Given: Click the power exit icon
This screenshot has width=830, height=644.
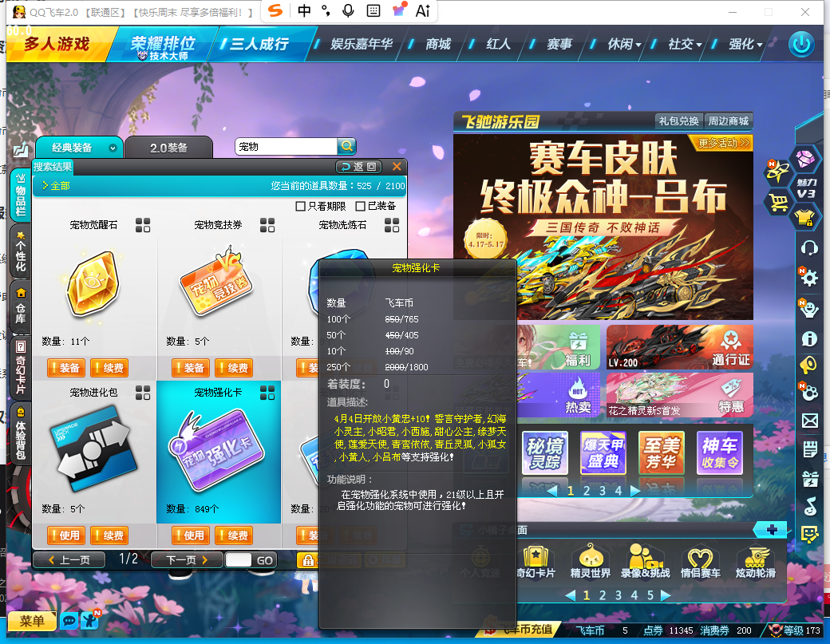Looking at the screenshot, I should (801, 44).
